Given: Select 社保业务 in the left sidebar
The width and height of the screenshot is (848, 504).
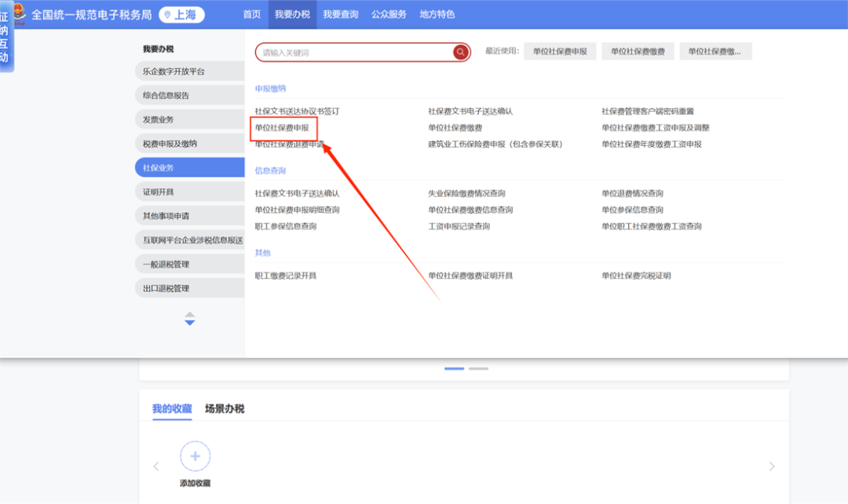Looking at the screenshot, I should pyautogui.click(x=189, y=166).
